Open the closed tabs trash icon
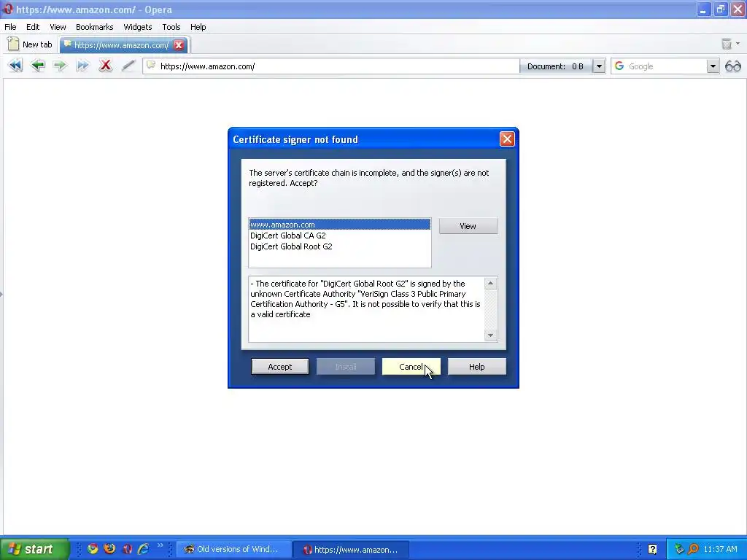Screen dimensions: 747x560 [x=726, y=44]
